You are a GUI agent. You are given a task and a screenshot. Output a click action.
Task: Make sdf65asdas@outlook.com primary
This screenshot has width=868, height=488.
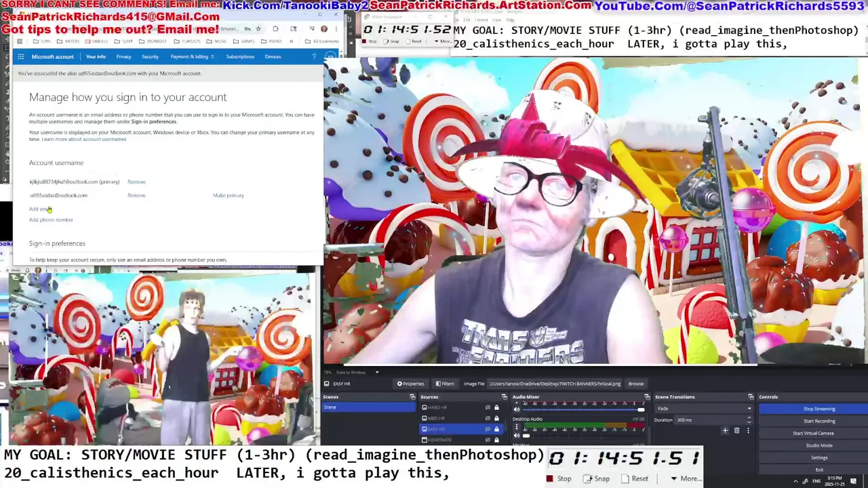[229, 195]
